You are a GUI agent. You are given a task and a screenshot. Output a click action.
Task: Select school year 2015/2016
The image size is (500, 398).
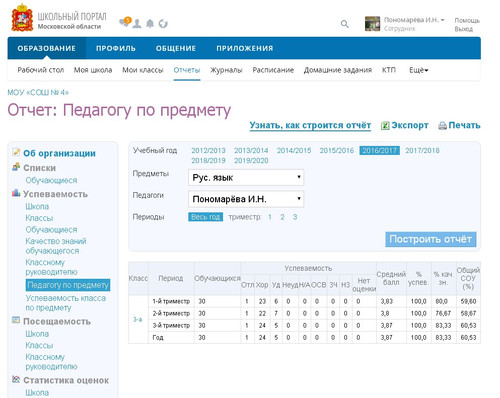(x=337, y=151)
